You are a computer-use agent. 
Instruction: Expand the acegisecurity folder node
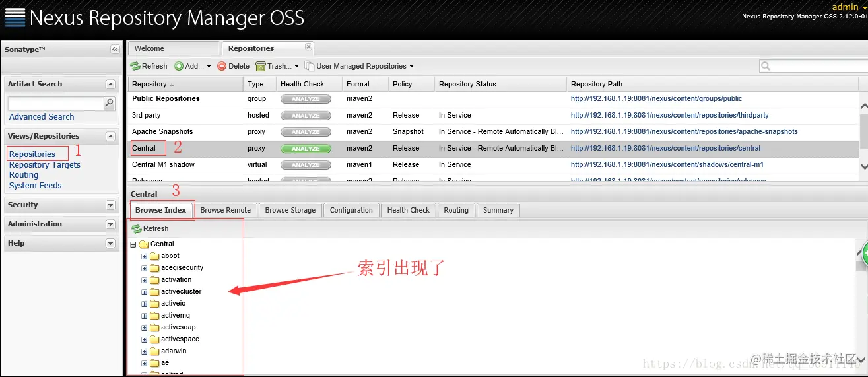[x=145, y=268]
